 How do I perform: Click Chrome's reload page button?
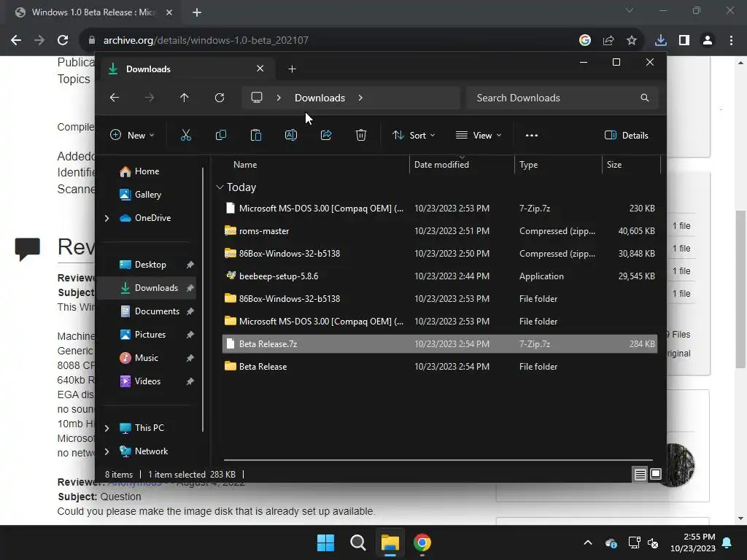pyautogui.click(x=63, y=41)
